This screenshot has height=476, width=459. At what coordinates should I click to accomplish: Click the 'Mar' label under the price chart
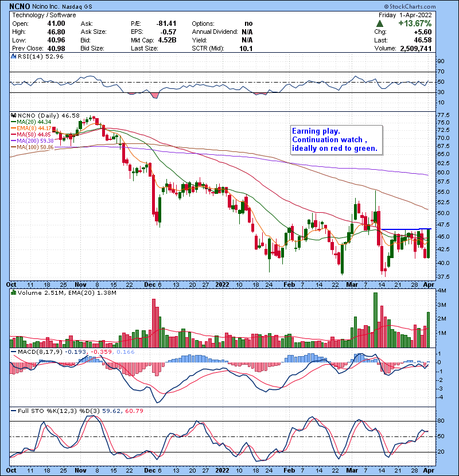[352, 285]
